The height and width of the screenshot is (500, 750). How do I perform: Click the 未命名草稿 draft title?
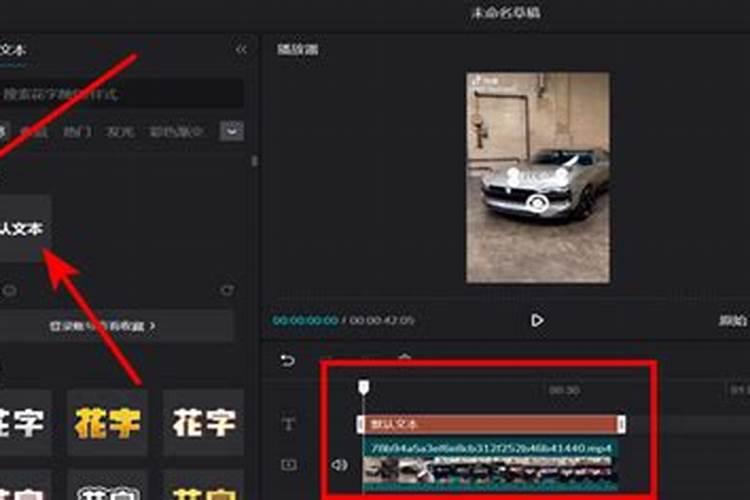[x=506, y=12]
